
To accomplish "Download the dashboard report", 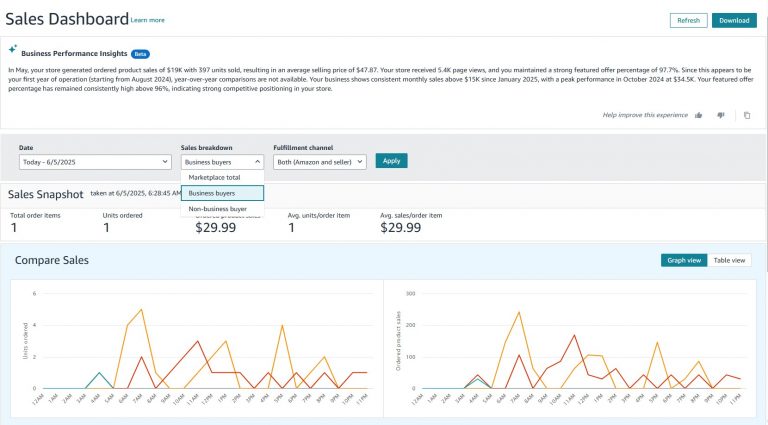I will 734,20.
